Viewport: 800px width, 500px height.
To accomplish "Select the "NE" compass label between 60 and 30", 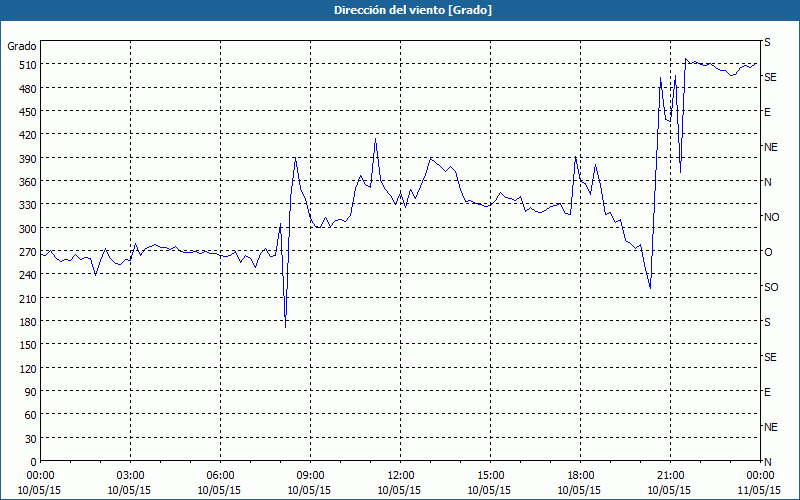I will click(771, 427).
